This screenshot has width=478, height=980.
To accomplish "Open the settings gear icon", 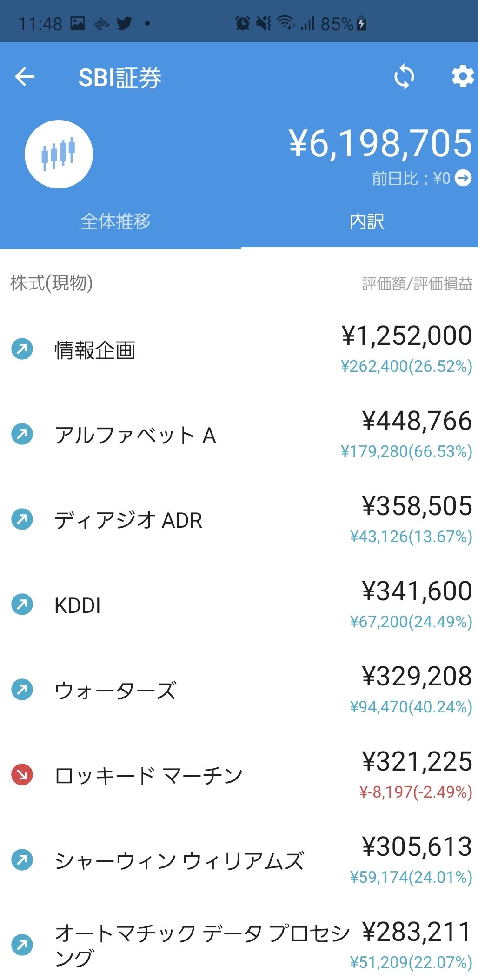I will tap(463, 77).
